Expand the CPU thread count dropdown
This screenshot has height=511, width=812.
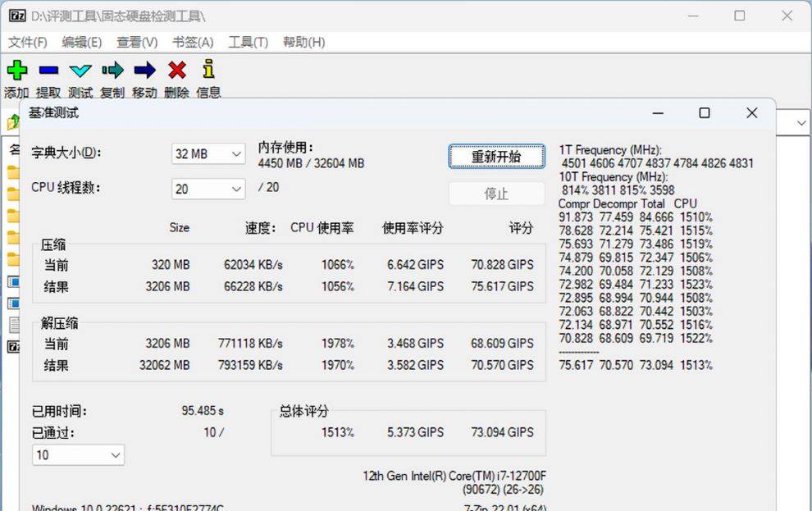coord(208,189)
